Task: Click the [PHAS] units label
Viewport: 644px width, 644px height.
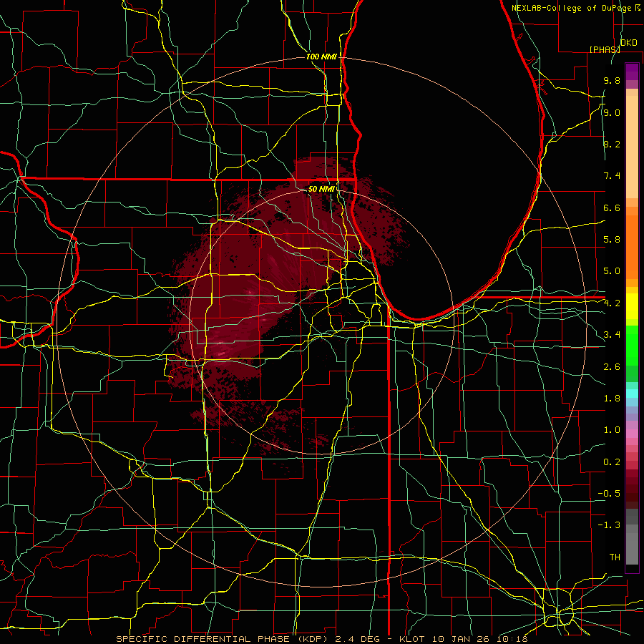Action: pyautogui.click(x=605, y=49)
